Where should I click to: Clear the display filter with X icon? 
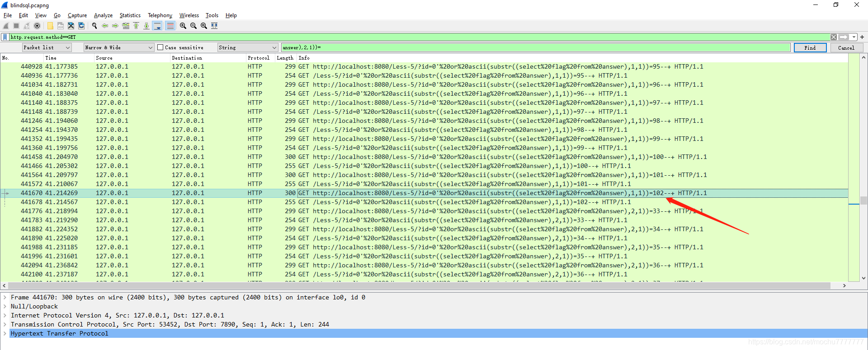tap(834, 37)
